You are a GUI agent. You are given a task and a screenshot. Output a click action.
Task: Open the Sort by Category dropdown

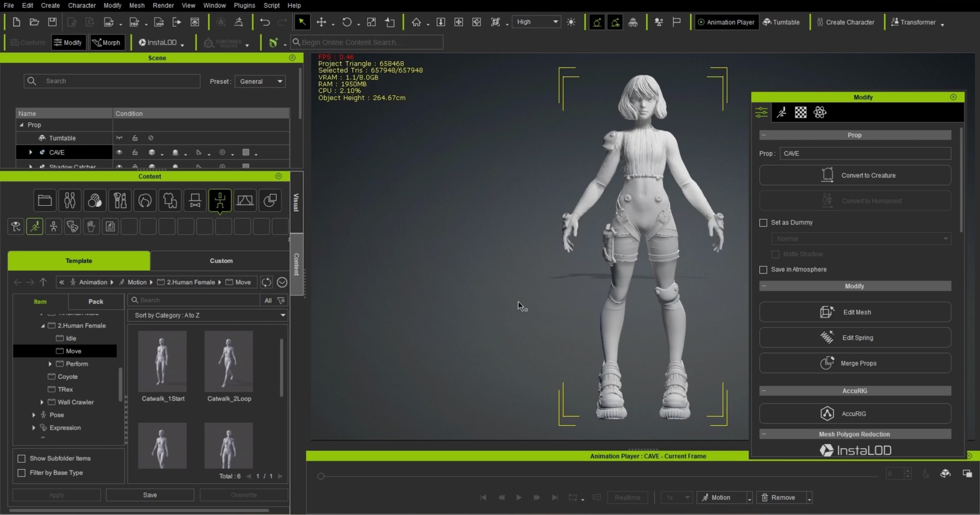pyautogui.click(x=208, y=315)
